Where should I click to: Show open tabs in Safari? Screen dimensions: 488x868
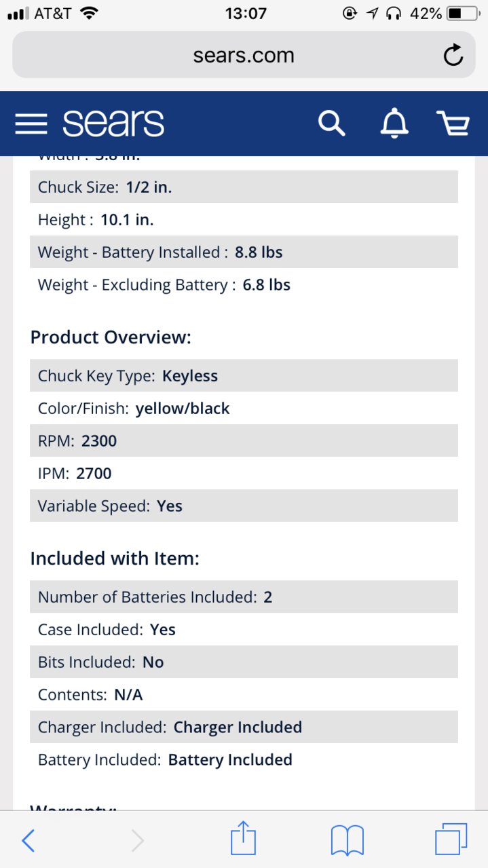tap(451, 839)
